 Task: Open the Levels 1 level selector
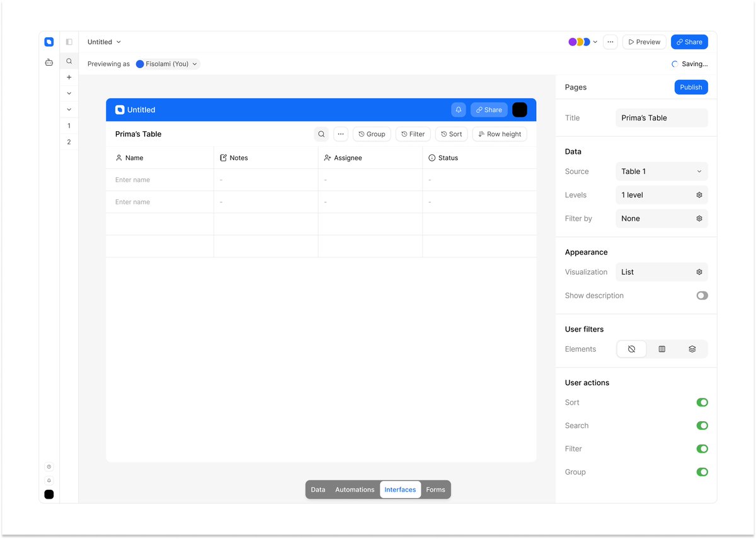click(x=661, y=195)
